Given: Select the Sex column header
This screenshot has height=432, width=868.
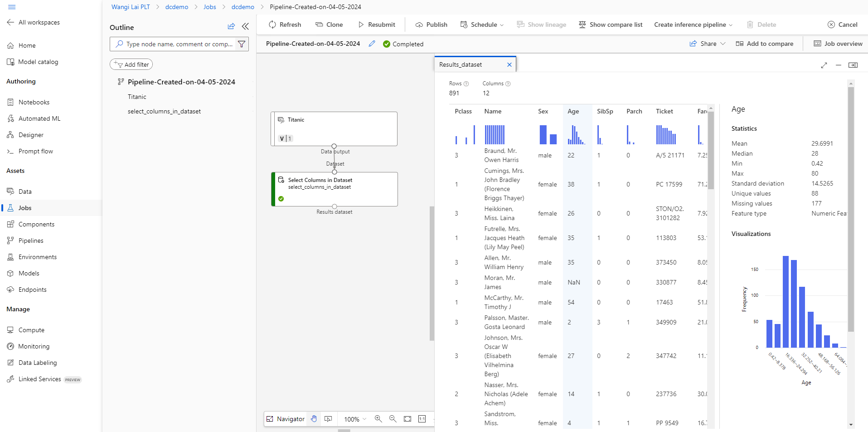Looking at the screenshot, I should [x=543, y=111].
